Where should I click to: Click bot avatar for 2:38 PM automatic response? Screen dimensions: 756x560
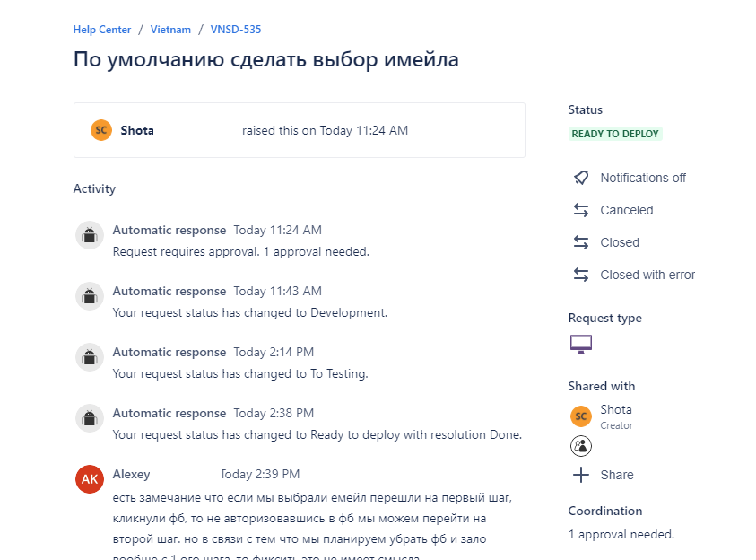click(90, 418)
